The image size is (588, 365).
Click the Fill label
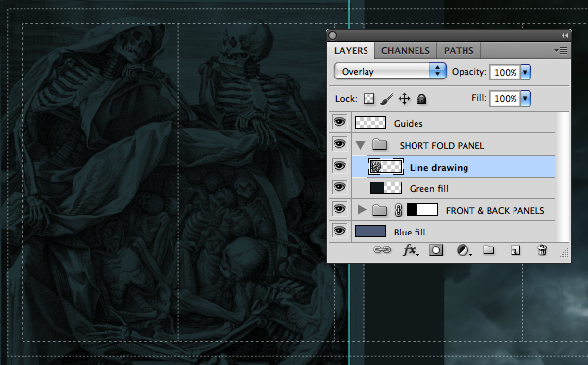[x=479, y=98]
